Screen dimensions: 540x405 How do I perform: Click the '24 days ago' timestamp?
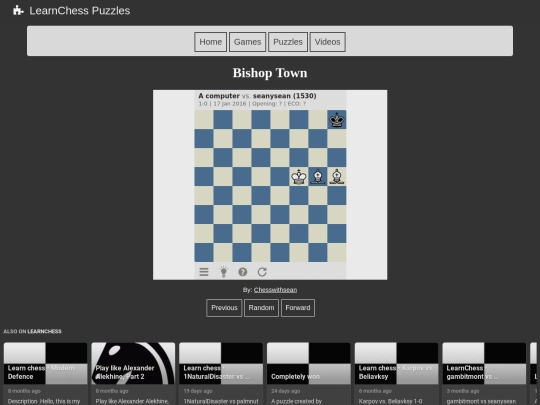[x=285, y=391]
